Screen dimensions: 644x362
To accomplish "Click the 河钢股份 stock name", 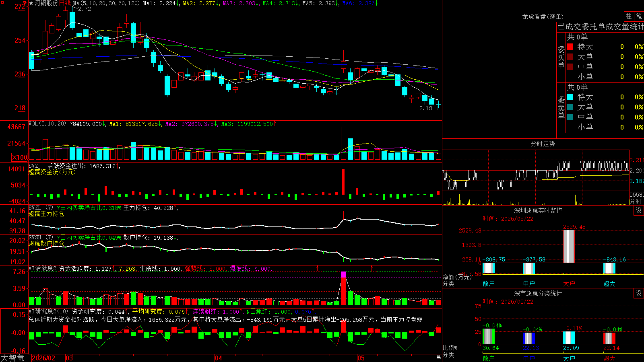I will pyautogui.click(x=46, y=3).
